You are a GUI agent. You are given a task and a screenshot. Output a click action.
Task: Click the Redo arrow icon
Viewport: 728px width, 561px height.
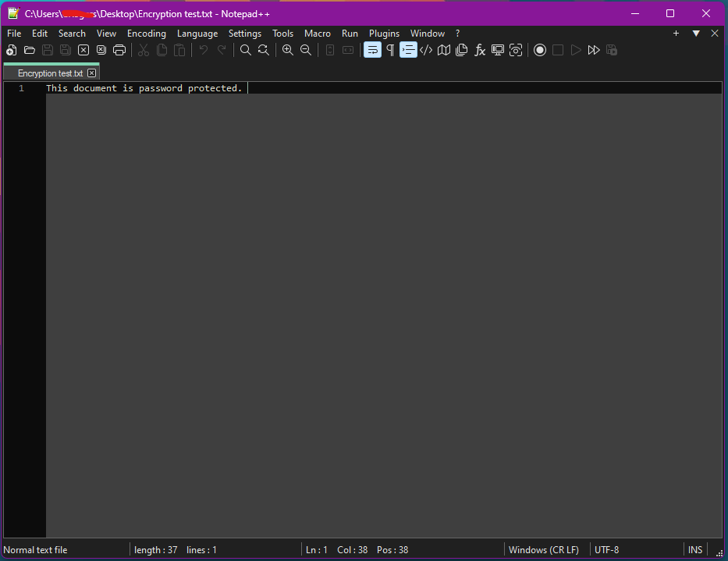point(222,50)
